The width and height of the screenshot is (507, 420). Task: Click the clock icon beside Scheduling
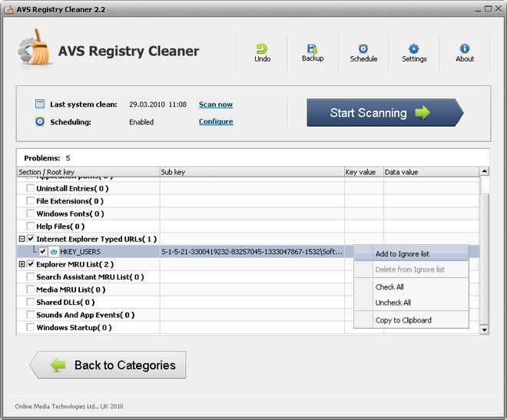(x=40, y=121)
